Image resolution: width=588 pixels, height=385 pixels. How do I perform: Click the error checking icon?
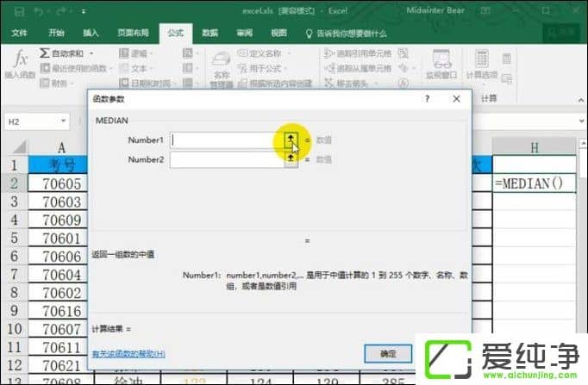click(x=403, y=68)
